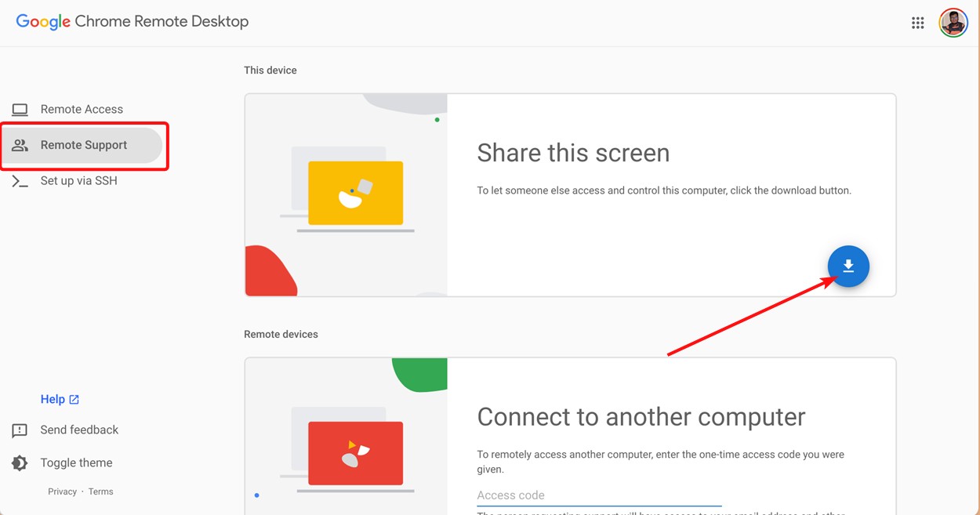Open the Google apps grid menu
Screen dimensions: 980x515
point(917,23)
